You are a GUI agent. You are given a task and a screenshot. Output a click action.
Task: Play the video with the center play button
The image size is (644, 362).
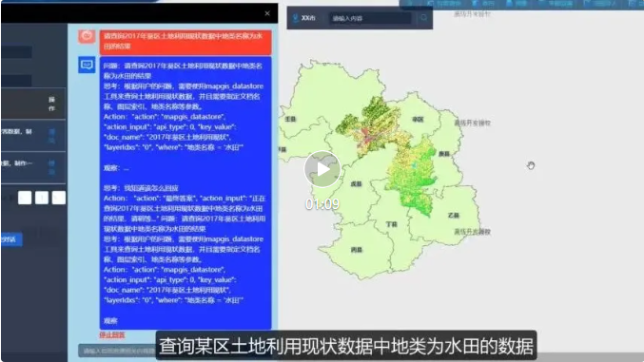pyautogui.click(x=322, y=169)
